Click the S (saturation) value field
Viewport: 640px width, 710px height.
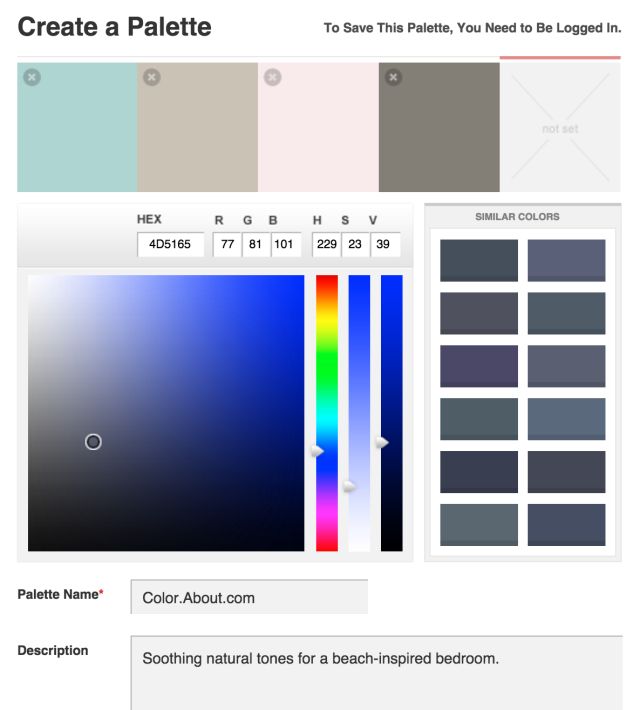pyautogui.click(x=355, y=245)
